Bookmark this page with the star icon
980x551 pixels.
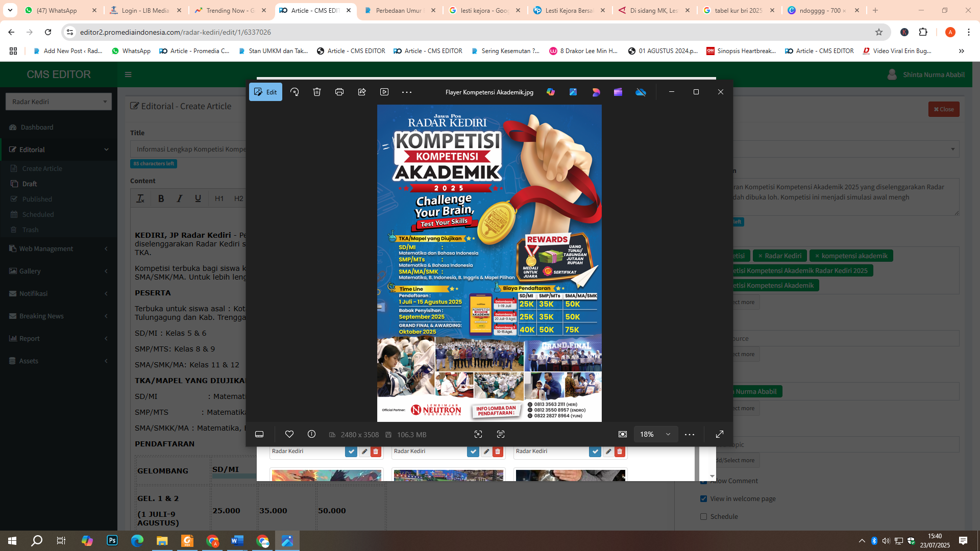879,32
